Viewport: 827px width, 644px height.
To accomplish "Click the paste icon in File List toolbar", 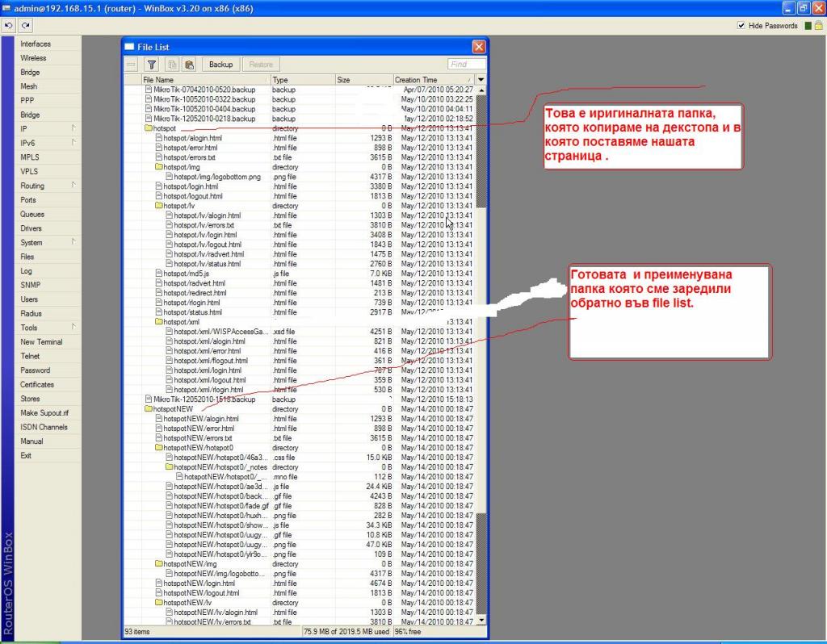I will pos(189,65).
